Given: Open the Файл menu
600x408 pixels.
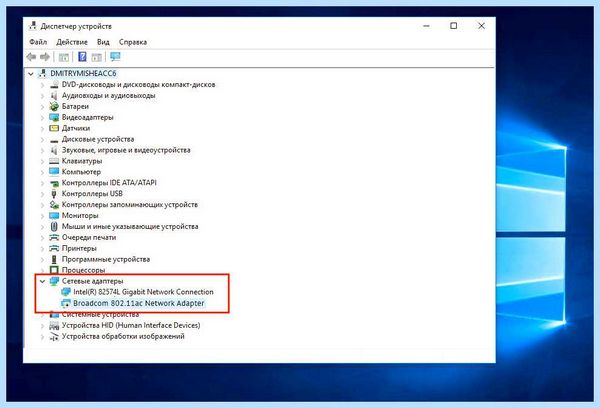Looking at the screenshot, I should click(38, 42).
